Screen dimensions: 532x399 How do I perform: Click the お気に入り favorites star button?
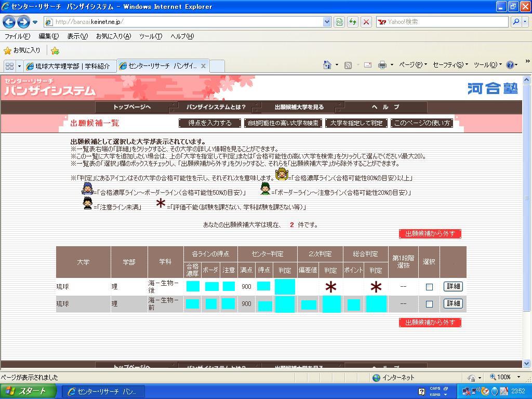tap(22, 50)
